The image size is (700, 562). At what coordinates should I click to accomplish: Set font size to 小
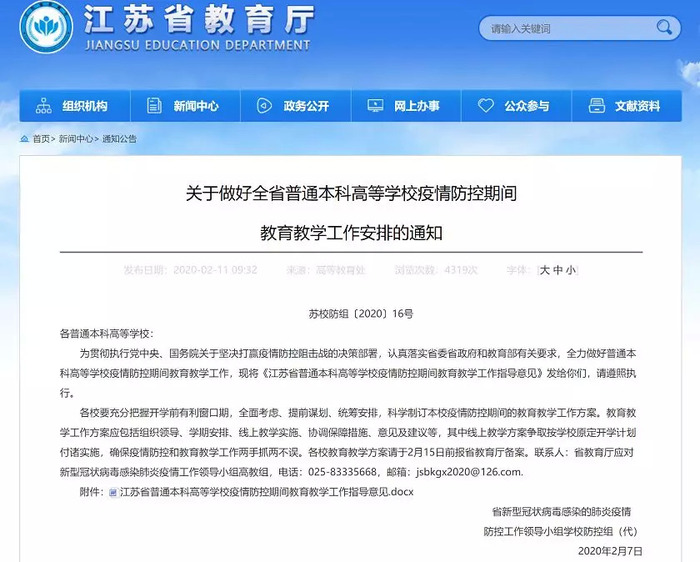coord(571,270)
